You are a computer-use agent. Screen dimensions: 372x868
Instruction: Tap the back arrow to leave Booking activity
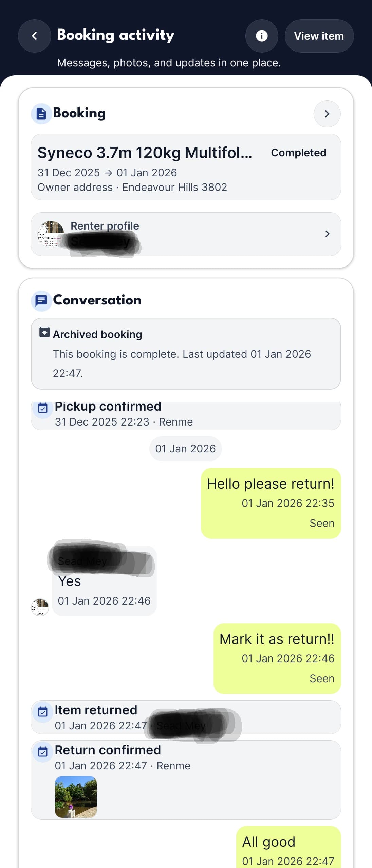pos(34,36)
